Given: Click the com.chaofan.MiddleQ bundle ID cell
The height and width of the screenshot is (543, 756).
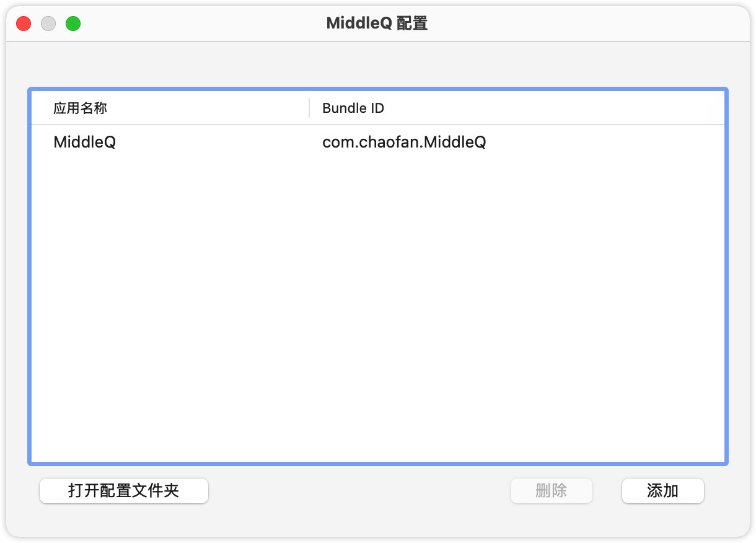Looking at the screenshot, I should tap(404, 142).
